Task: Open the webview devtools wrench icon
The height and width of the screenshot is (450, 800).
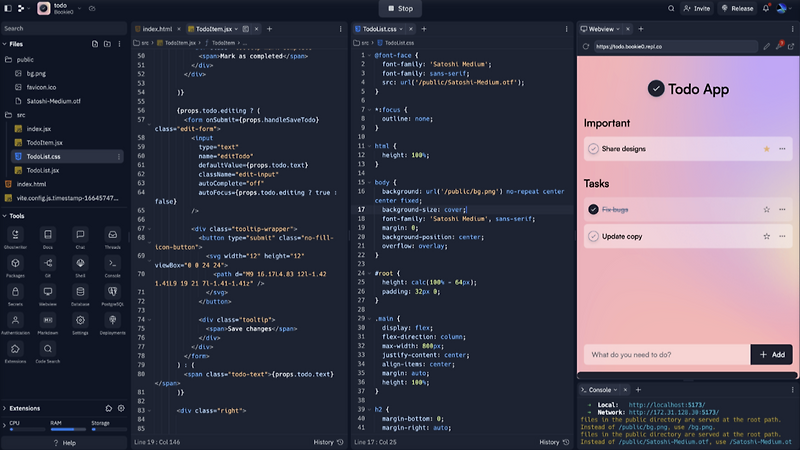Action: [x=779, y=46]
